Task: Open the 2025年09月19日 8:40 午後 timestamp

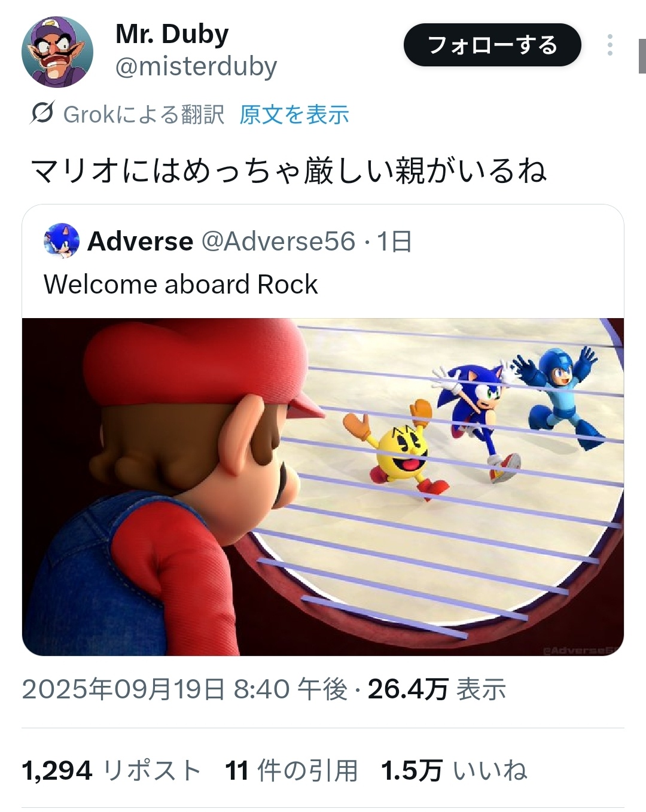Action: coord(185,689)
